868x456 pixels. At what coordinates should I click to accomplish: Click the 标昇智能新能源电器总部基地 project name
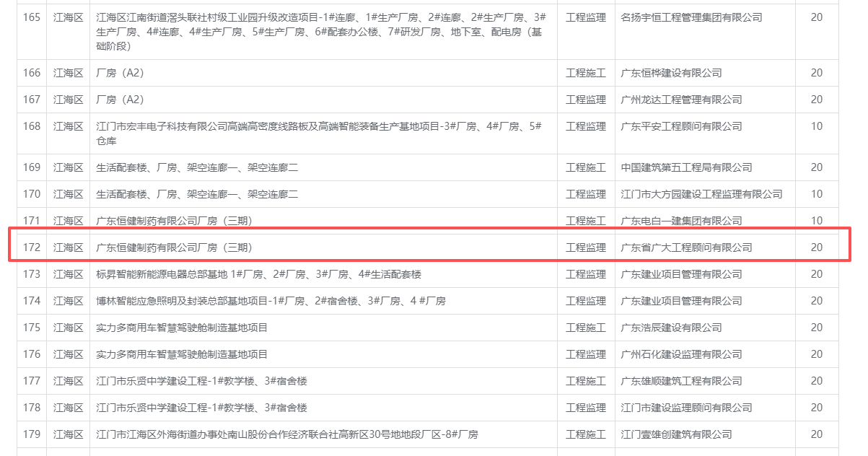(258, 274)
